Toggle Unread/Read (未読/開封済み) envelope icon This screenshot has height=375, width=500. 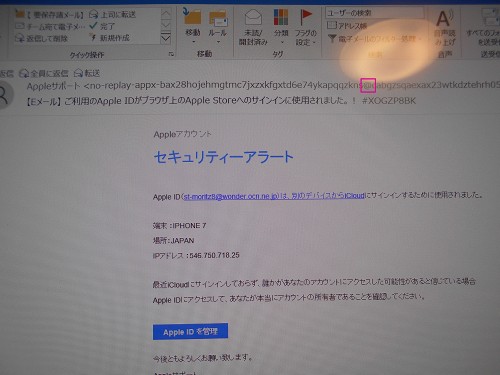pos(253,27)
